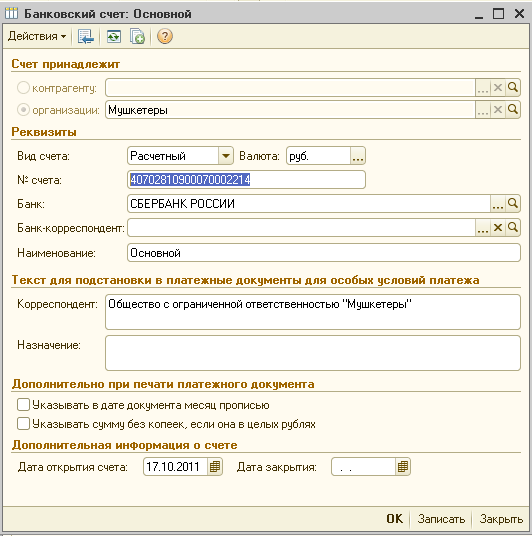The image size is (532, 536).
Task: Enable month in words checkbox
Action: (23, 405)
